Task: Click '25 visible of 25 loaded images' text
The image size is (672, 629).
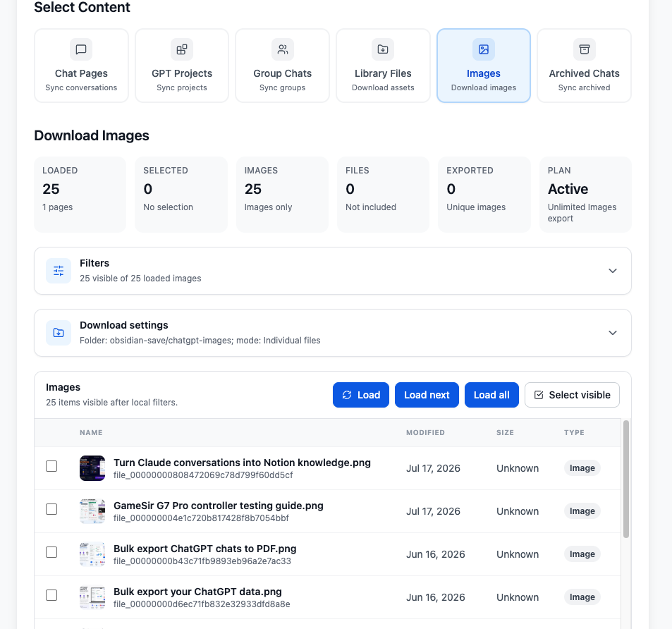Action: click(140, 279)
